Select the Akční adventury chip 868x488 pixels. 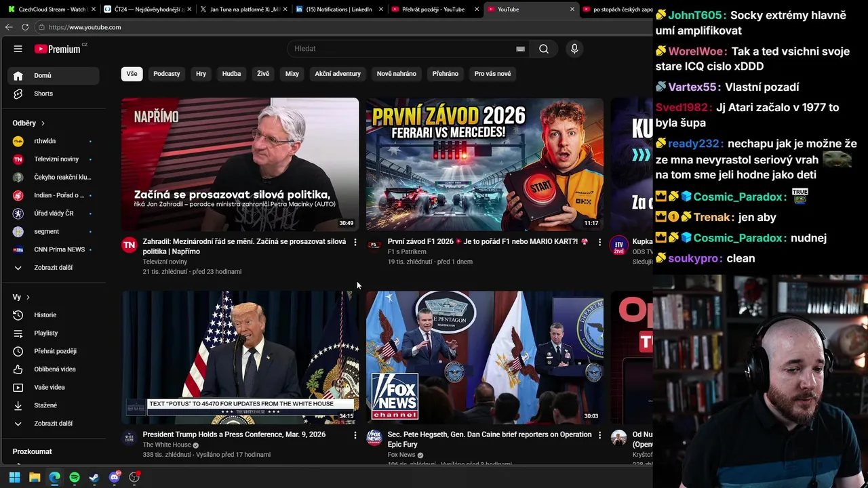tap(338, 74)
